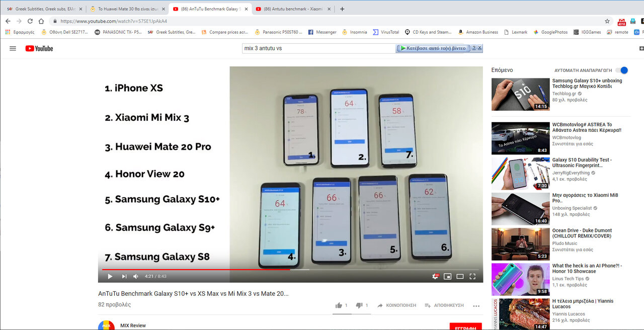Close the Huawei Mate 30 tab
This screenshot has width=644, height=330.
point(163,9)
